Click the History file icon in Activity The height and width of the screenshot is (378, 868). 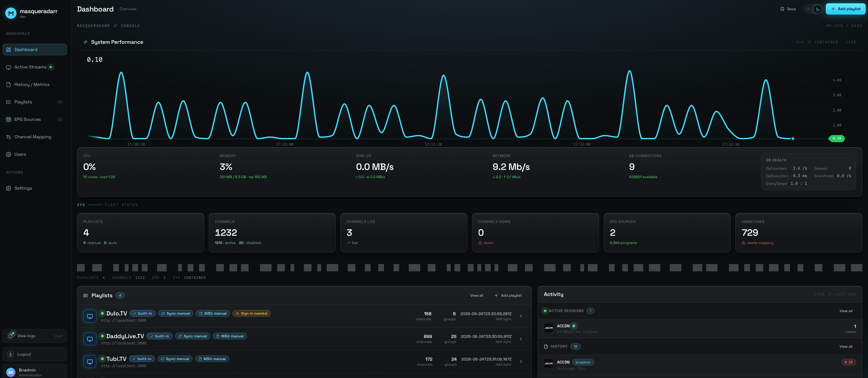point(546,346)
